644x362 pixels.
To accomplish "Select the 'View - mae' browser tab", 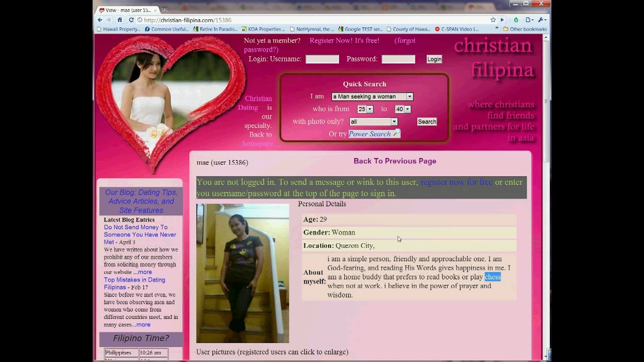I will [x=127, y=10].
